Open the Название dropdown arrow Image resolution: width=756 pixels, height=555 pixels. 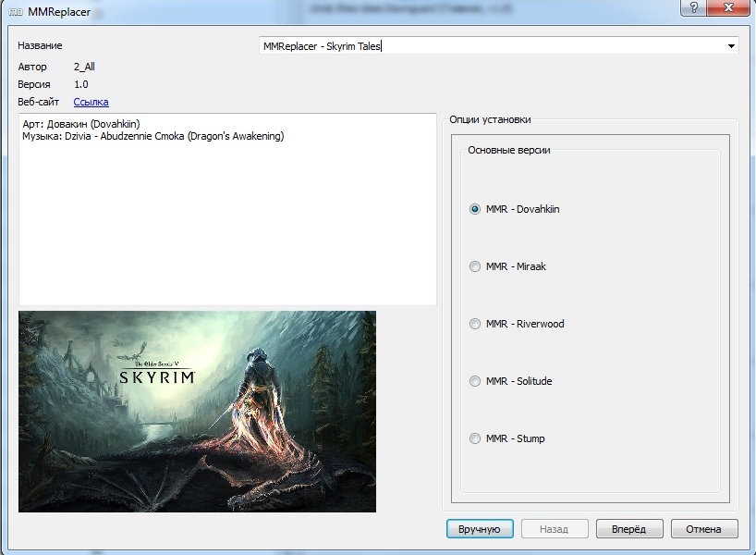coord(731,46)
